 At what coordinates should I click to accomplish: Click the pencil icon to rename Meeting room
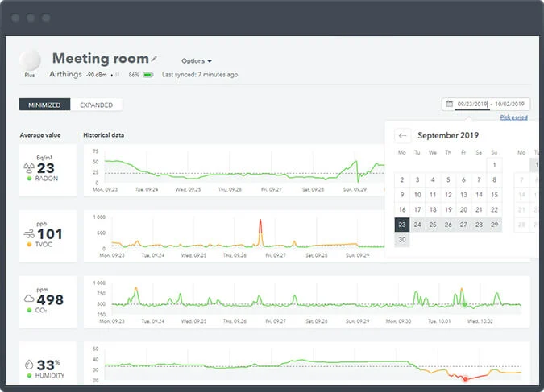(155, 59)
